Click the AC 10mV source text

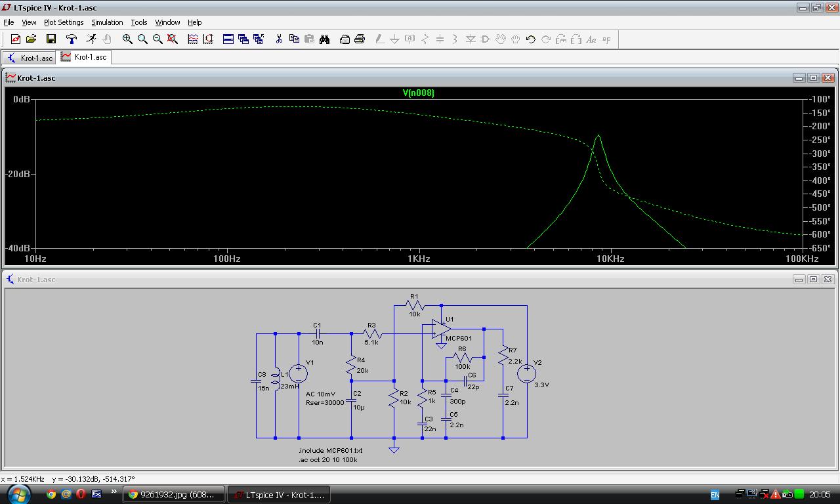pos(320,394)
